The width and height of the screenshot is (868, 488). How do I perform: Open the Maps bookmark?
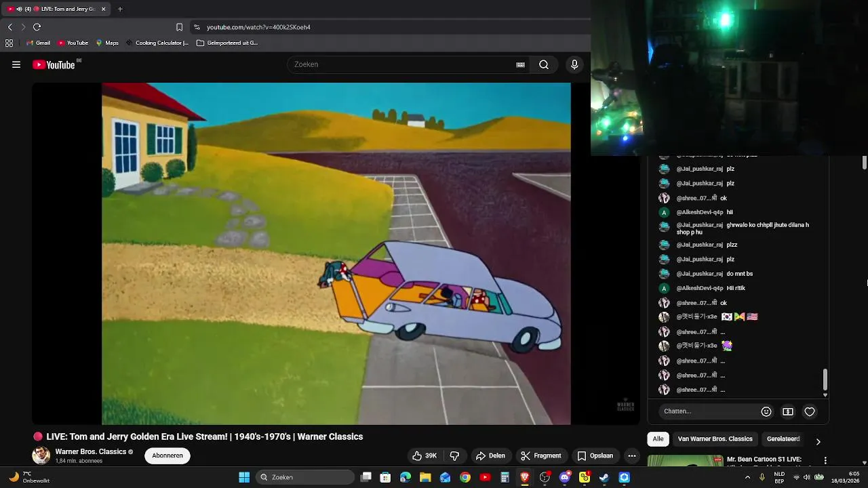[107, 43]
